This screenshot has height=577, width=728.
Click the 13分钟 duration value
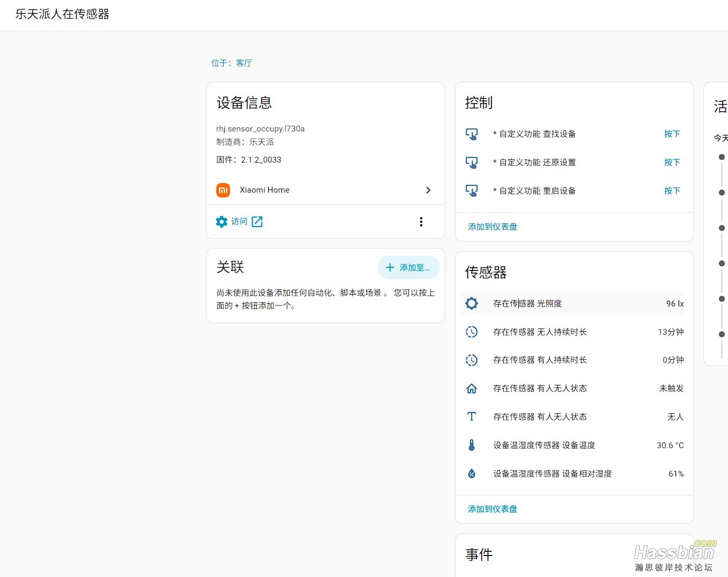671,332
